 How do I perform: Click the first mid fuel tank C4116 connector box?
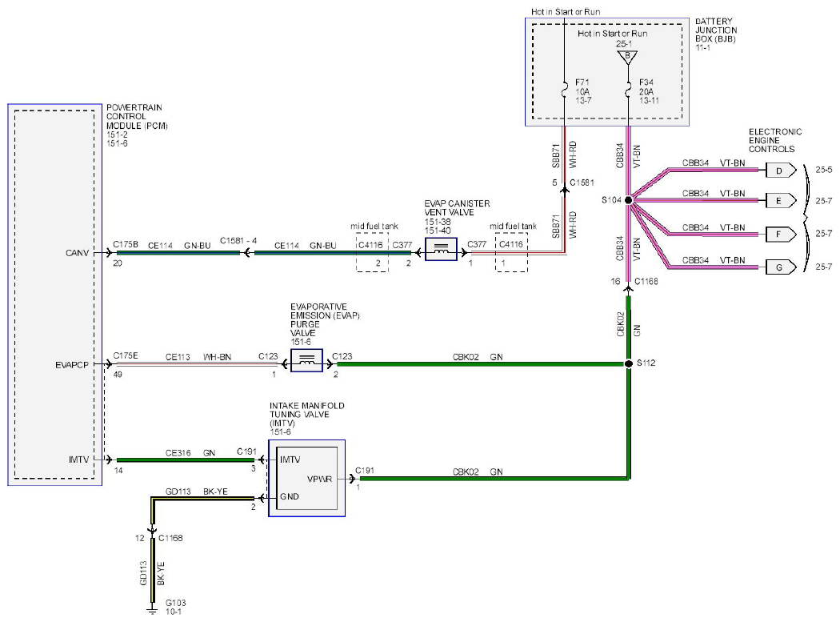(x=372, y=252)
